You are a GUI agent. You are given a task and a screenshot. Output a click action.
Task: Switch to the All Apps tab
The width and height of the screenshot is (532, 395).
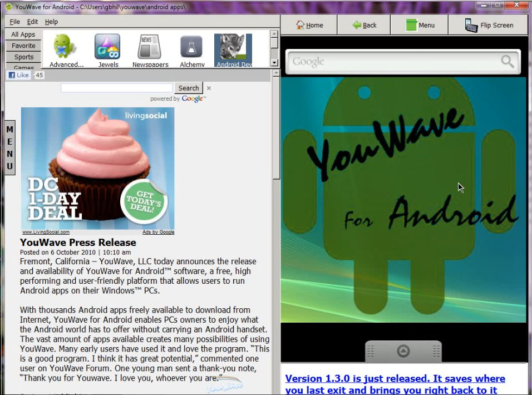coord(23,34)
